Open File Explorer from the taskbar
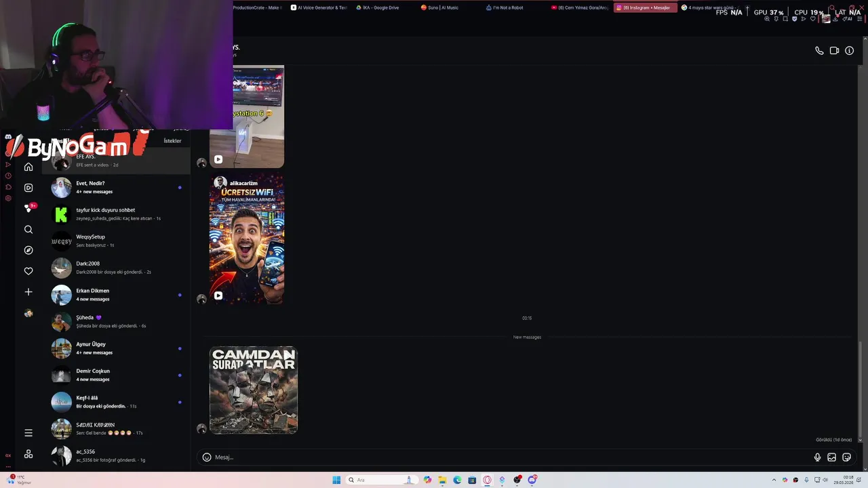The width and height of the screenshot is (868, 488). point(442,480)
